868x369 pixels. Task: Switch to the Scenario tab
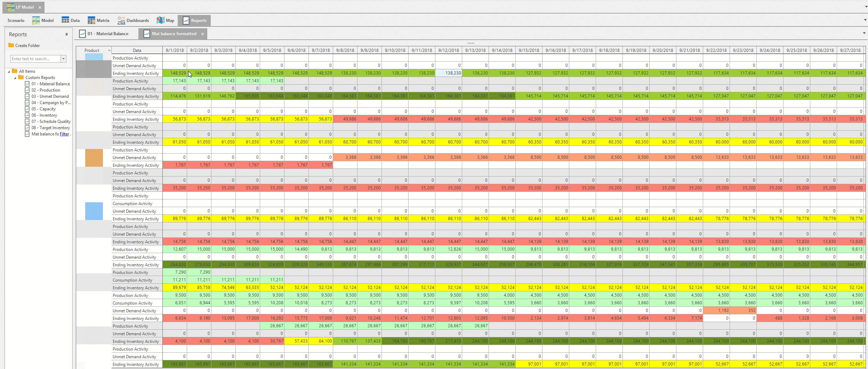point(16,21)
